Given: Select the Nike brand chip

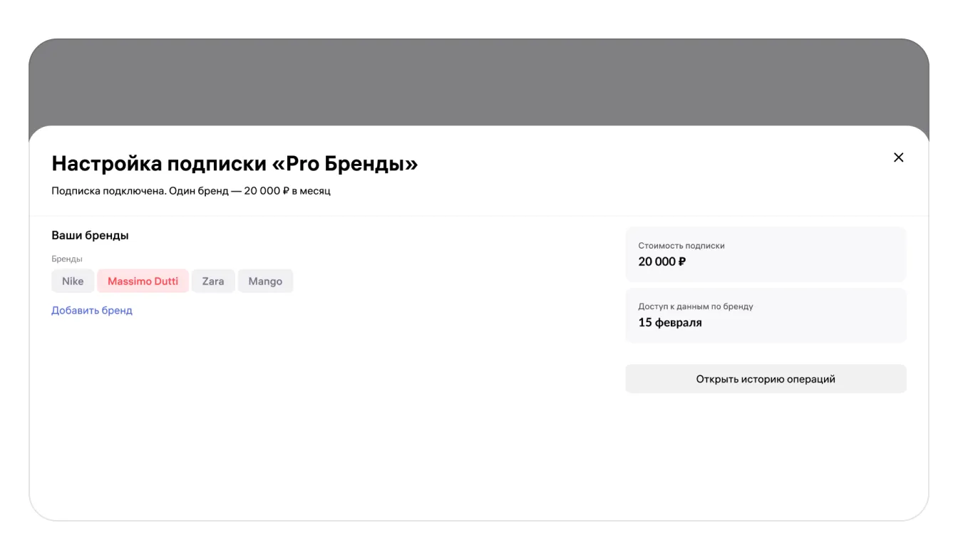Looking at the screenshot, I should click(x=73, y=281).
